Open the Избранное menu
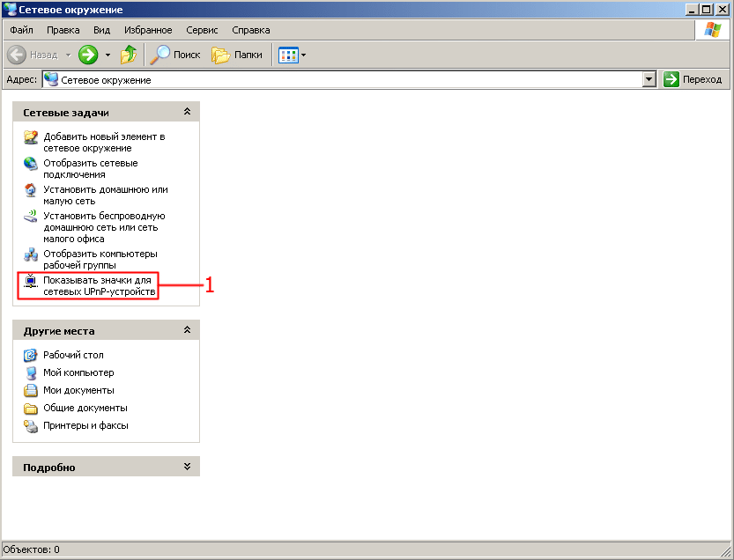 [148, 30]
